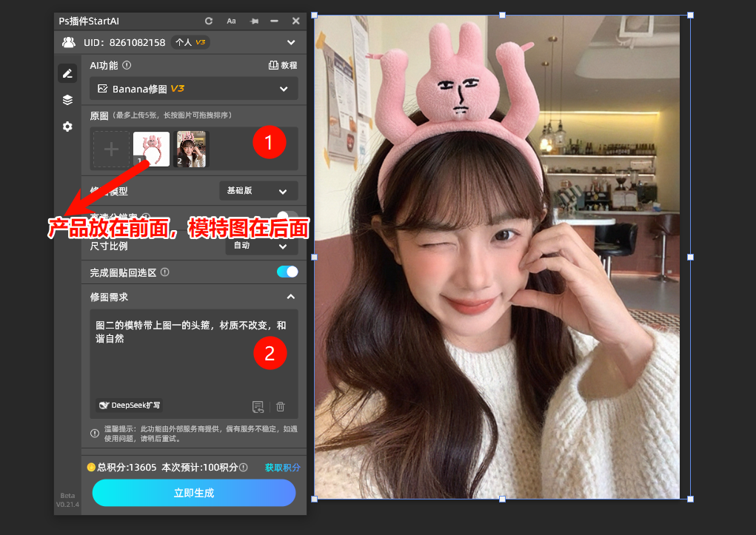756x535 pixels.
Task: Pin the StartAI plugin panel
Action: coord(254,21)
